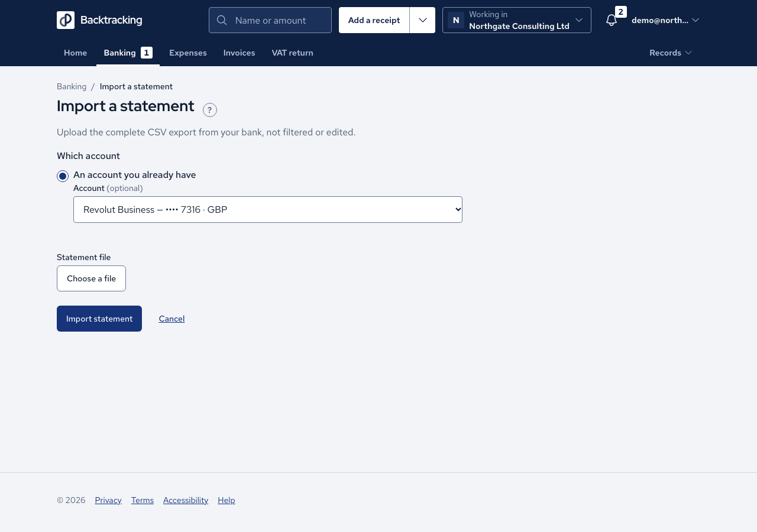The image size is (757, 532).
Task: Switch to the Banking tab
Action: [x=128, y=53]
